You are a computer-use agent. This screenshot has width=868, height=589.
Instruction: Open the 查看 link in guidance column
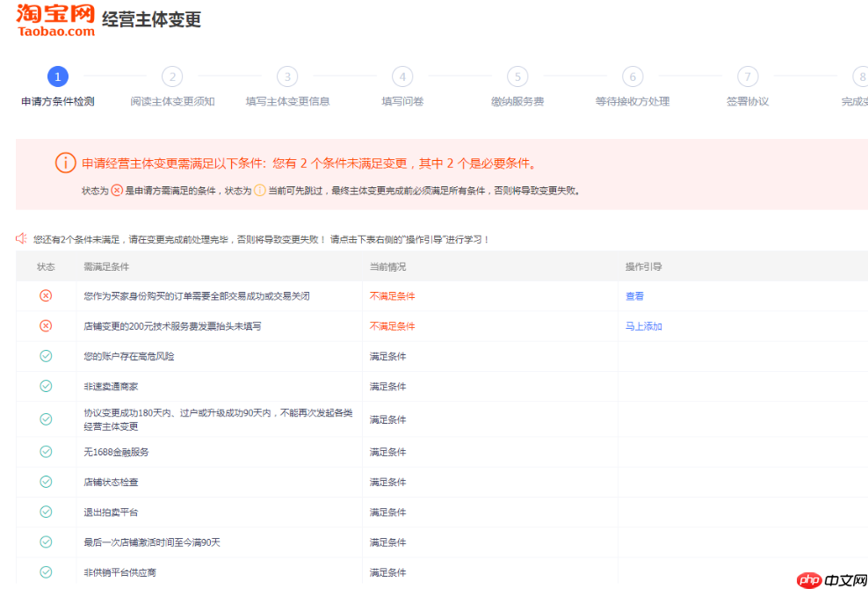point(633,296)
